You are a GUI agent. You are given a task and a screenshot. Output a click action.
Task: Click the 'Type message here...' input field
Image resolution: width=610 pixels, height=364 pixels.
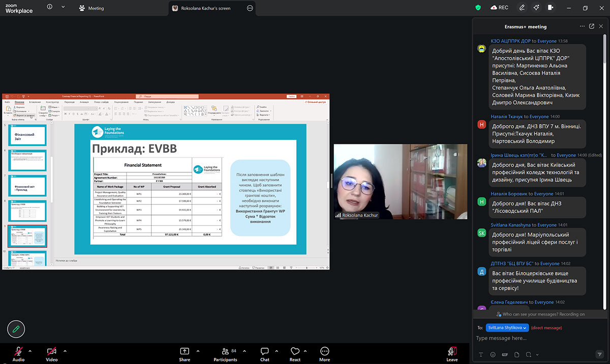coord(534,339)
